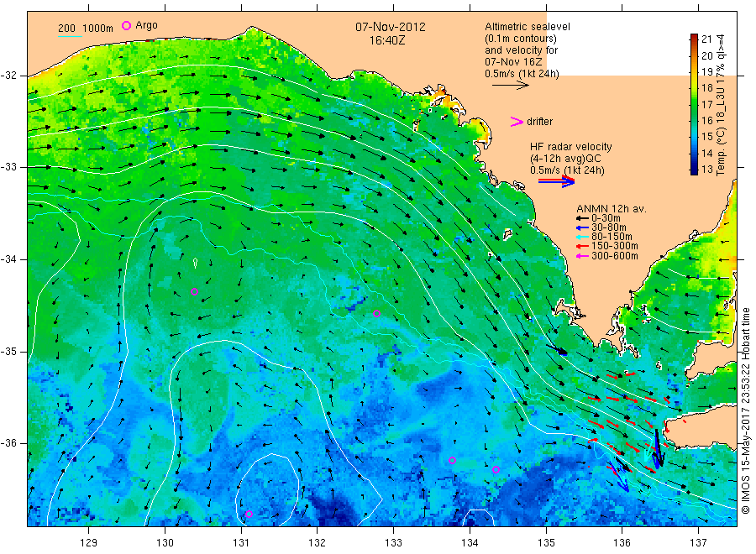Screen dimensions: 756x554
Task: Click the black 0-30m ANMN arrow
Action: coord(582,218)
